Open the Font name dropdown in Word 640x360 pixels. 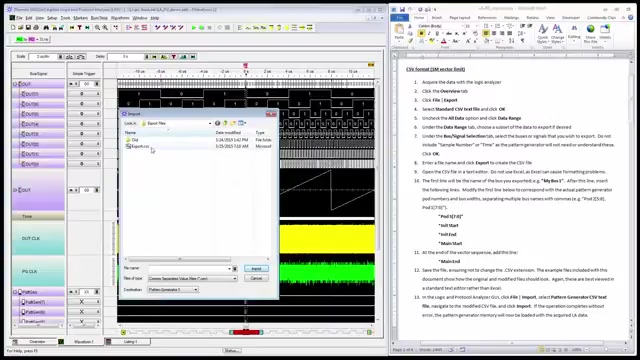462,26
